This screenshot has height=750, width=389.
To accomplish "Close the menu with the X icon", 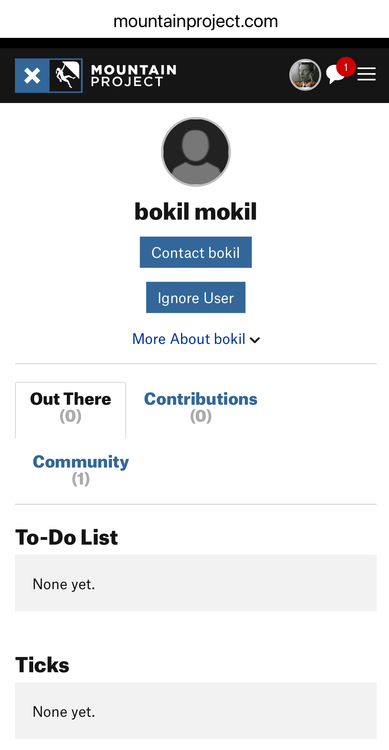I will 32,76.
